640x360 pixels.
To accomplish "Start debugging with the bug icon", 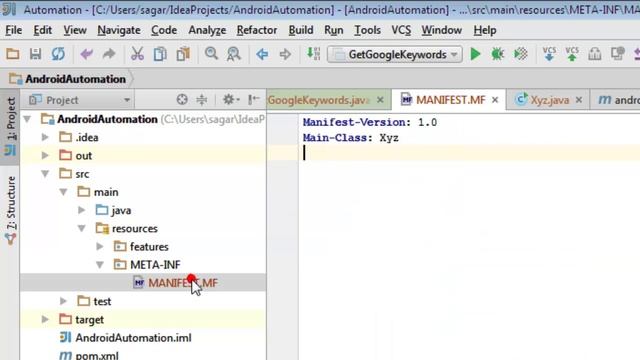I will [498, 54].
